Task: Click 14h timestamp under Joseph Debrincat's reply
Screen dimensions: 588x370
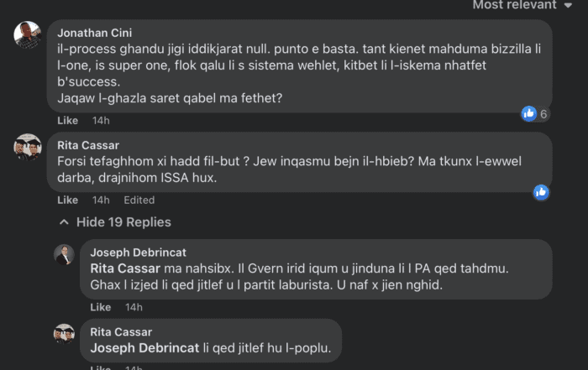Action: pos(134,307)
